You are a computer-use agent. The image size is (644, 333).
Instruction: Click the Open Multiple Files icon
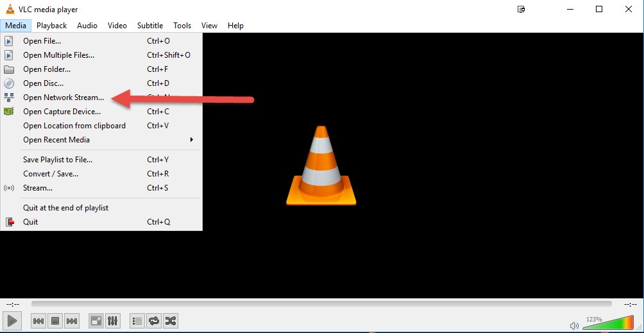[8, 55]
